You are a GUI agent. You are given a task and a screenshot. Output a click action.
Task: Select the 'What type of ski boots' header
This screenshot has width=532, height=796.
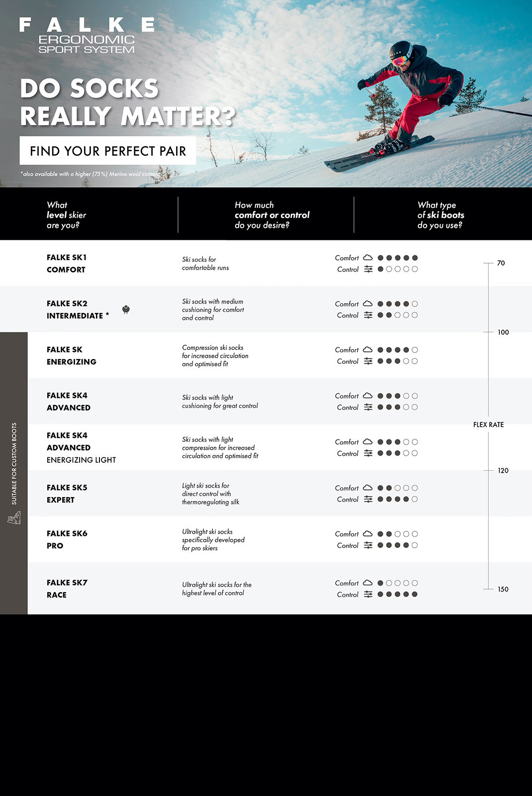(441, 215)
